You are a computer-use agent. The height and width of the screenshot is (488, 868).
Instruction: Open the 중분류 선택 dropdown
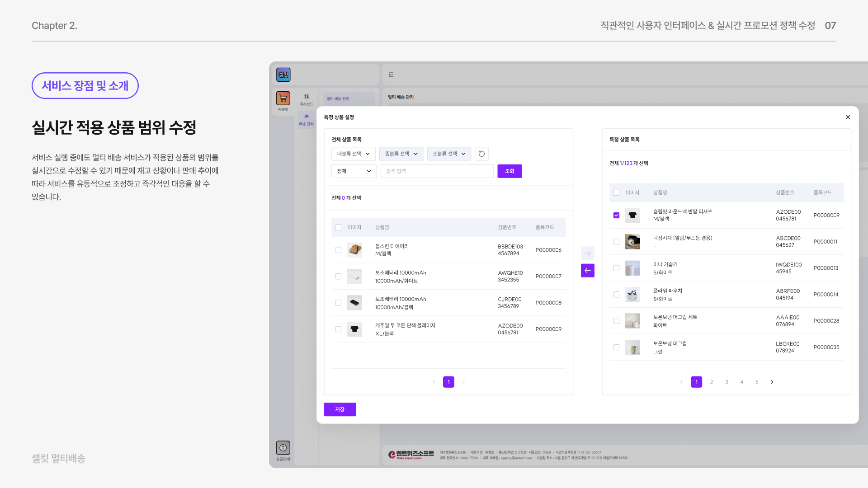point(401,154)
